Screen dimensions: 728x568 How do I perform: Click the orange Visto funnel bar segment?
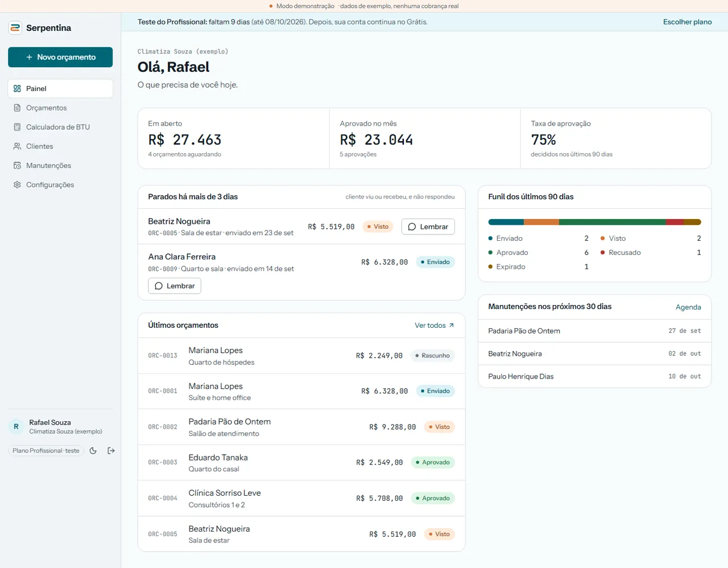[x=541, y=222]
